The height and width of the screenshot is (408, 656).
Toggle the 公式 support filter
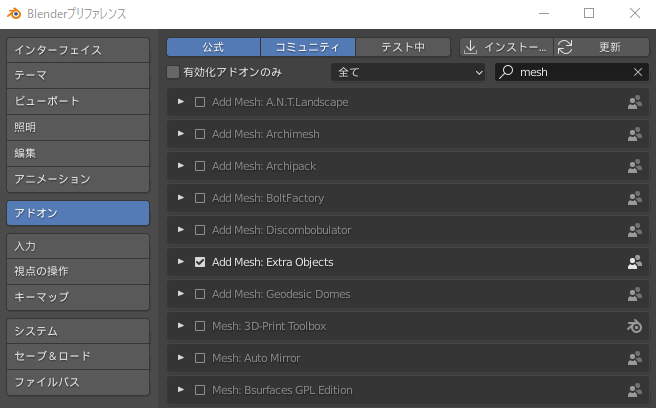click(x=213, y=47)
